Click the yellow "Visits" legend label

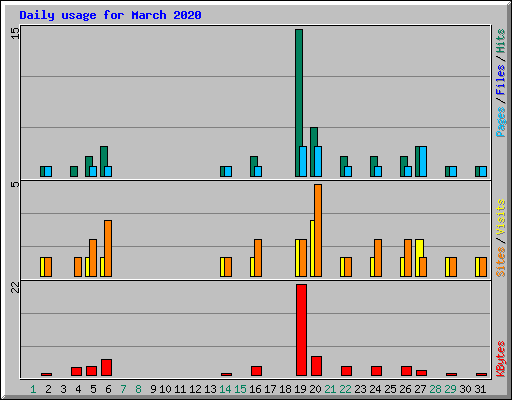pyautogui.click(x=500, y=217)
